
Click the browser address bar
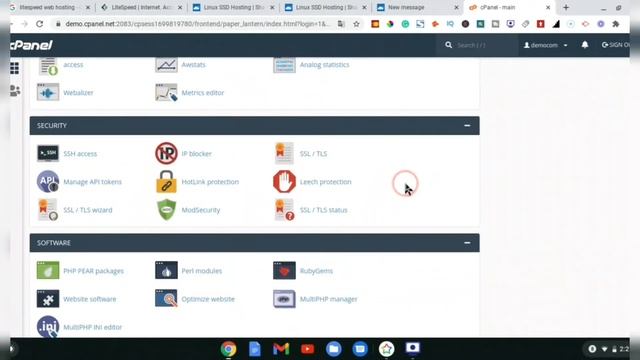click(197, 24)
